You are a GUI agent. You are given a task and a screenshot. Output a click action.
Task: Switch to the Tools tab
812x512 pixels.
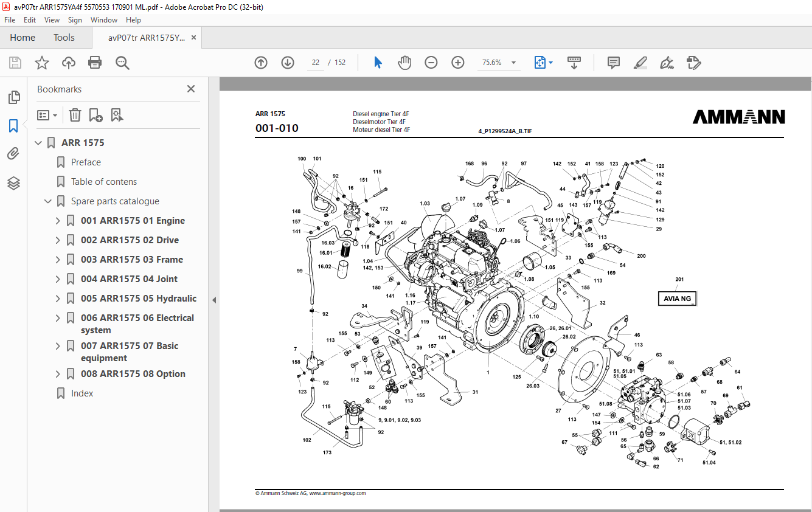(x=64, y=38)
